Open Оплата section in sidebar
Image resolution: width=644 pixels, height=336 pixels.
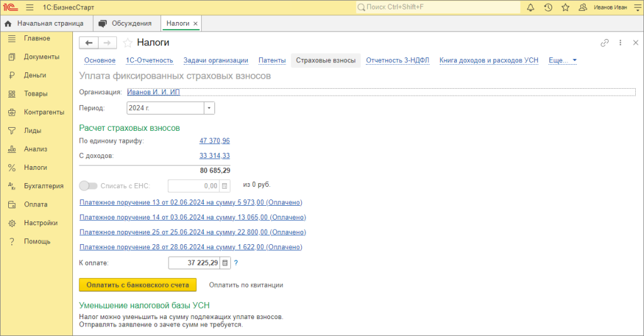coord(36,204)
